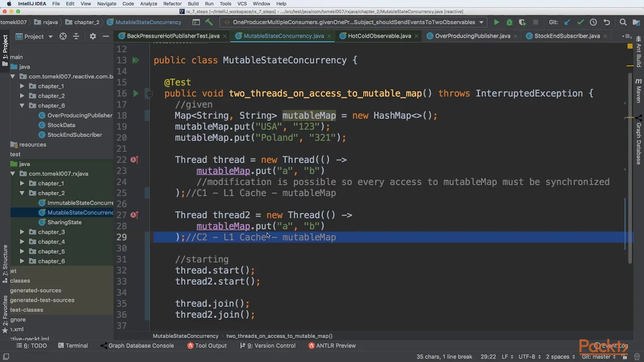Open Project panel settings gear
The width and height of the screenshot is (644, 362).
click(93, 36)
